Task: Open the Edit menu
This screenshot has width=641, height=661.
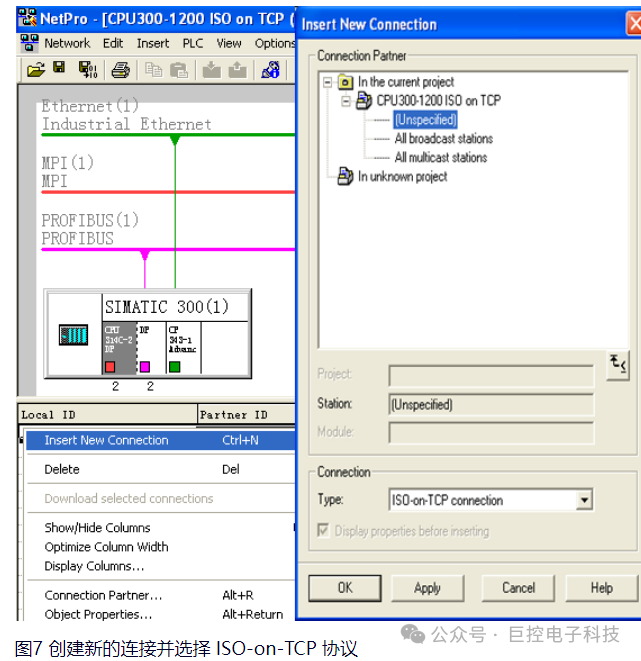Action: [x=113, y=43]
